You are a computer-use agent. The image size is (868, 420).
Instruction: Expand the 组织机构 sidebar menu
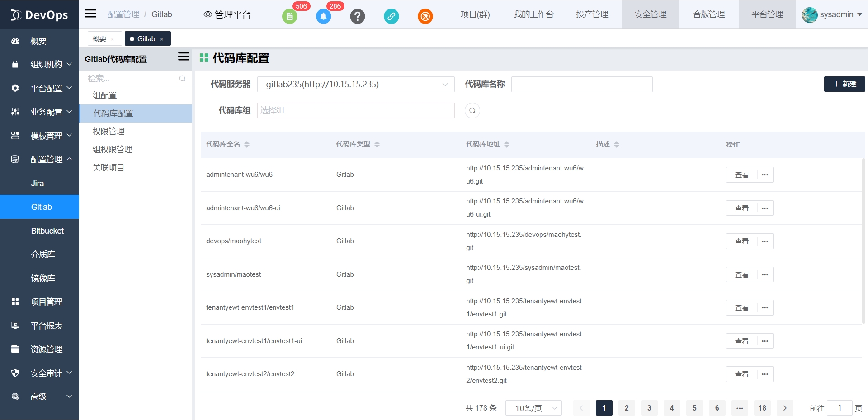[46, 64]
